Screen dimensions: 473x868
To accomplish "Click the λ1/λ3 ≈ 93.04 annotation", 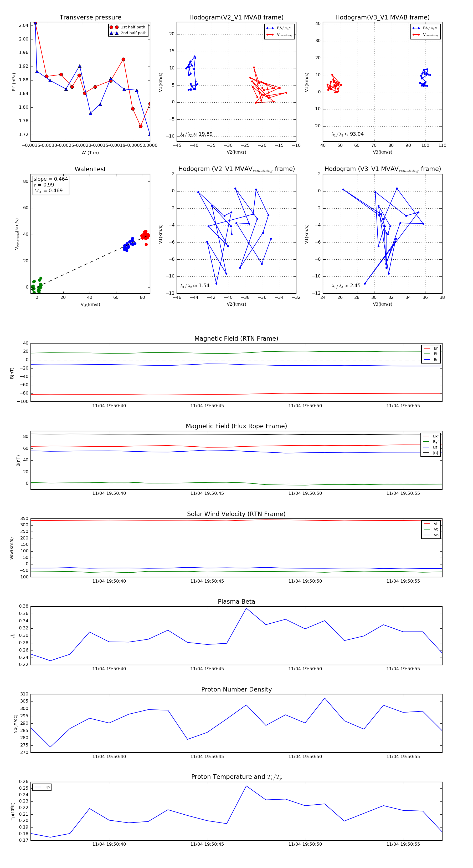I will click(347, 134).
